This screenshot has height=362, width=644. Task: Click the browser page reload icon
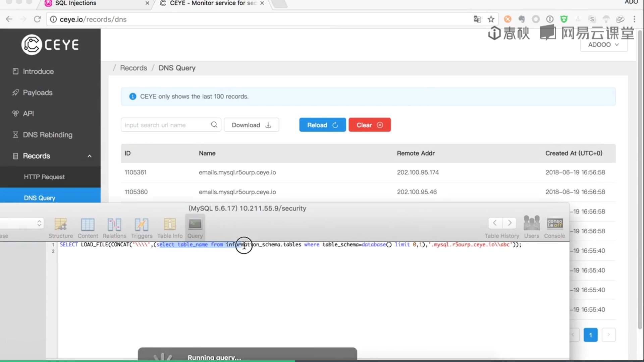point(37,19)
